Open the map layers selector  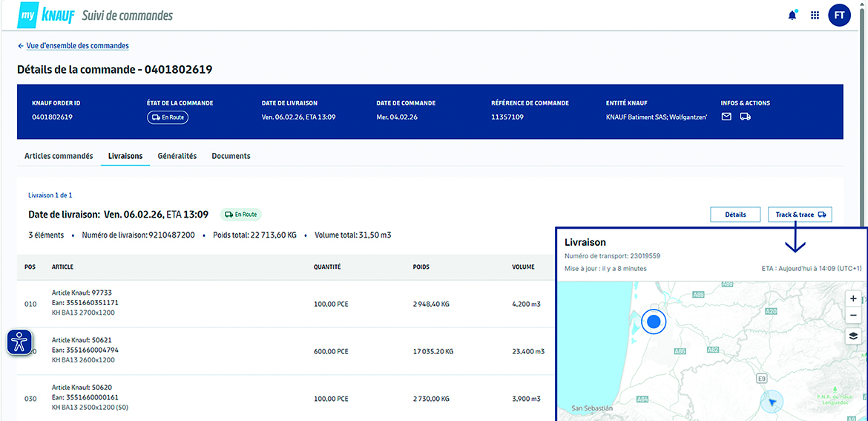tap(853, 336)
